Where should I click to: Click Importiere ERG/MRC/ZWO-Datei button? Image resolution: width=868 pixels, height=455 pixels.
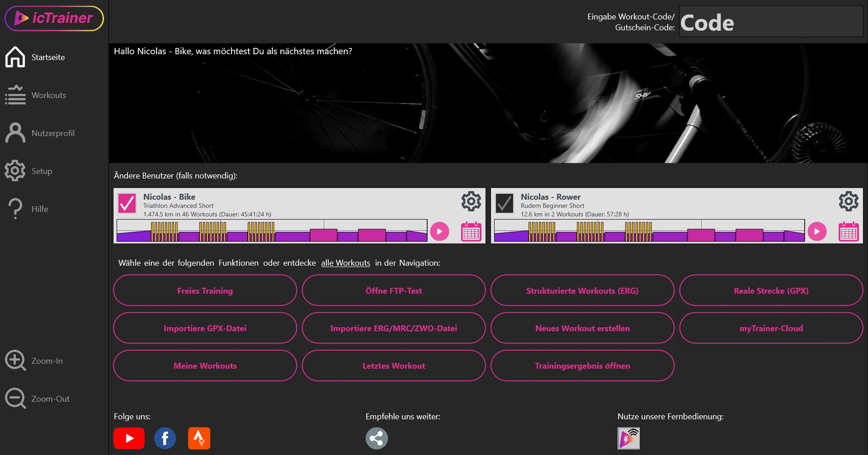(x=394, y=328)
